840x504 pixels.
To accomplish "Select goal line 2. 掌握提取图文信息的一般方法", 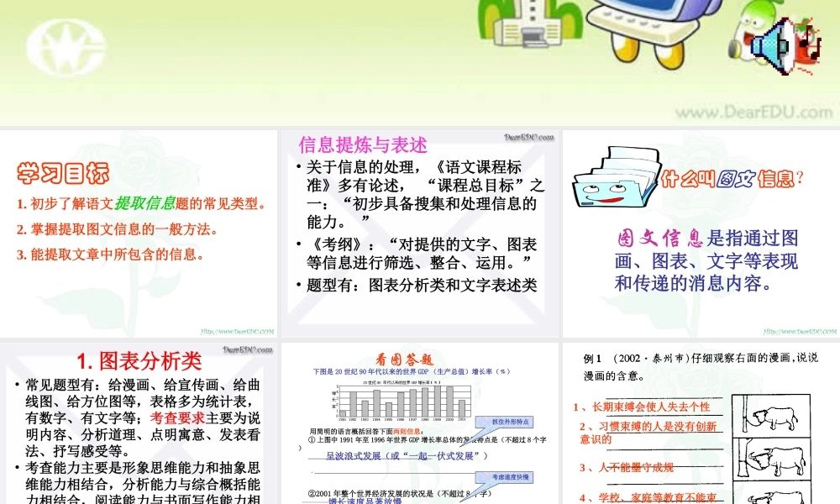I will point(117,229).
